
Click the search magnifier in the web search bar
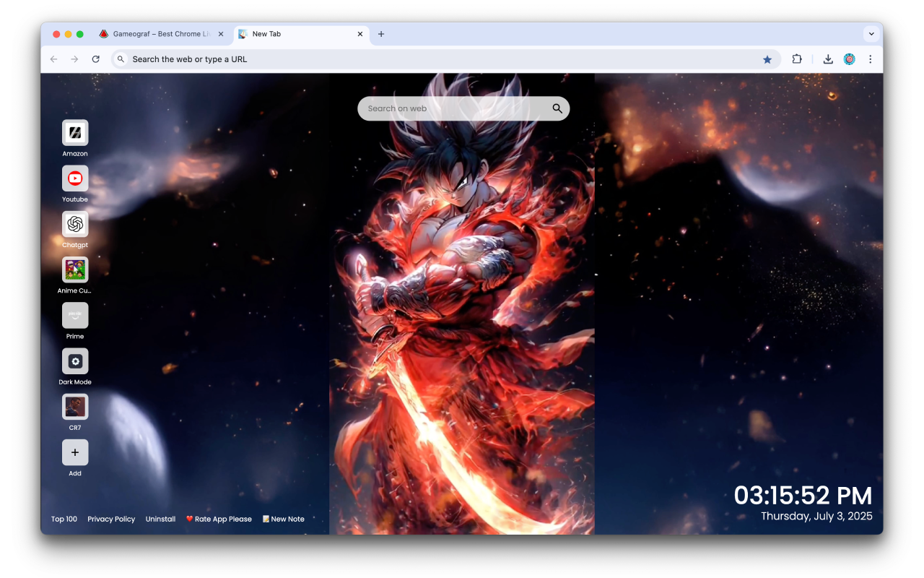click(557, 108)
